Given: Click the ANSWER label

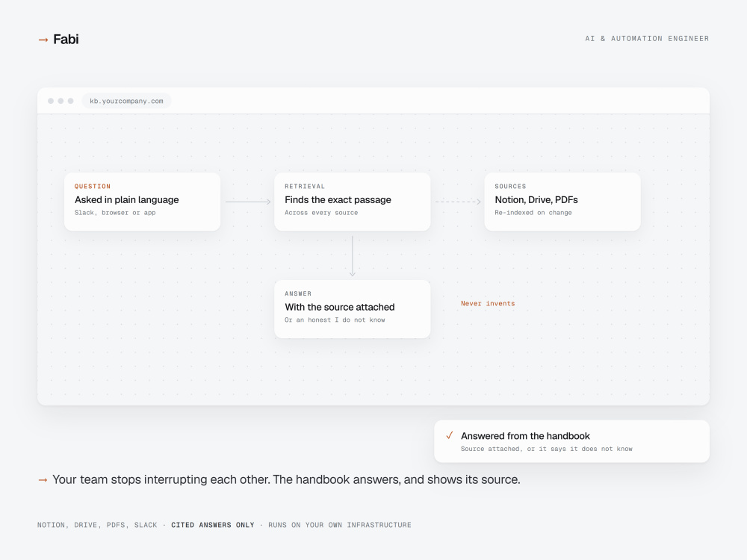Looking at the screenshot, I should pyautogui.click(x=298, y=293).
